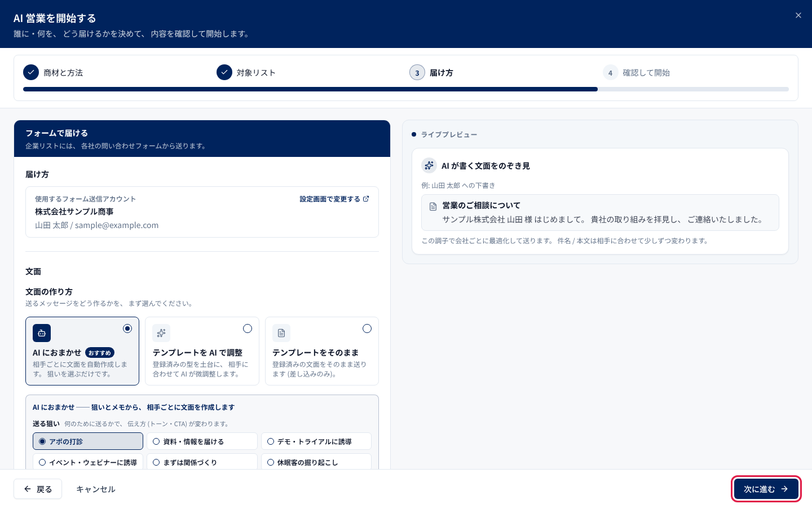Click the document icon on テンプレートをそのまま card
The height and width of the screenshot is (508, 812).
tap(281, 333)
